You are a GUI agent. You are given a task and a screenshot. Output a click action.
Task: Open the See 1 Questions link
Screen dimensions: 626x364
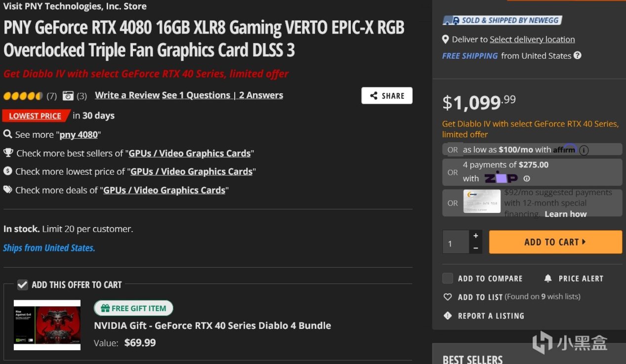click(196, 95)
